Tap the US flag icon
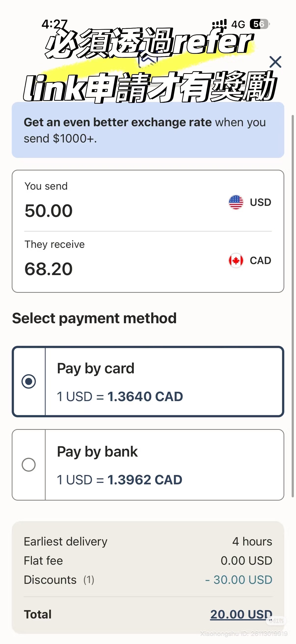Viewport: 296px width, 644px height. [x=236, y=202]
